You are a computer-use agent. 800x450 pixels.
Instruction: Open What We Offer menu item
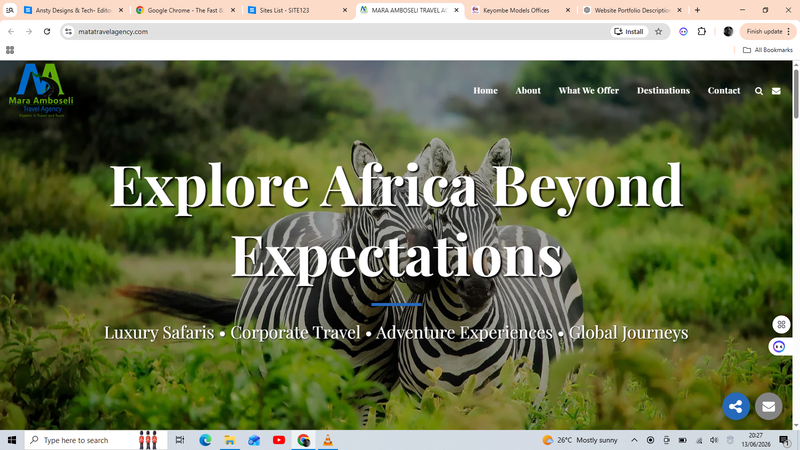tap(588, 90)
